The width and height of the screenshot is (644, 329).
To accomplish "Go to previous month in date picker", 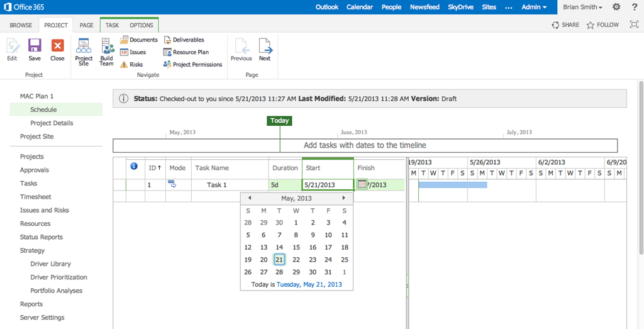I will (x=250, y=198).
